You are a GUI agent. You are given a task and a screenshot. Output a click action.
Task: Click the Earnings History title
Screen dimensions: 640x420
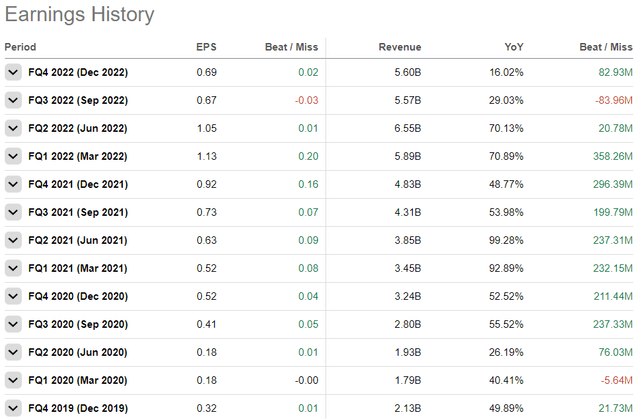tap(80, 15)
